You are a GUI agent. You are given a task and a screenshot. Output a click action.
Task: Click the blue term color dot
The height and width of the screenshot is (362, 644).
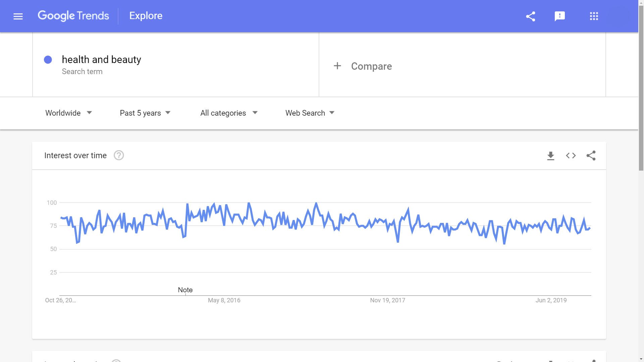48,60
